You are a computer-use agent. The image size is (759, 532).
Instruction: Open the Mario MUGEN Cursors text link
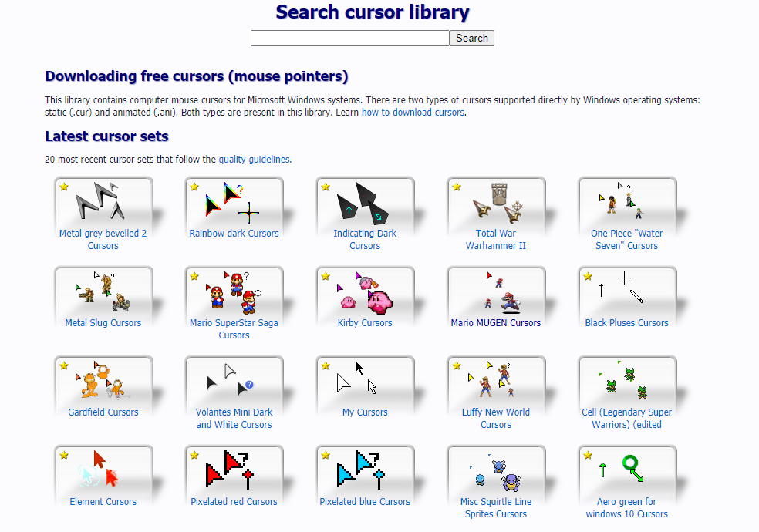pos(496,322)
